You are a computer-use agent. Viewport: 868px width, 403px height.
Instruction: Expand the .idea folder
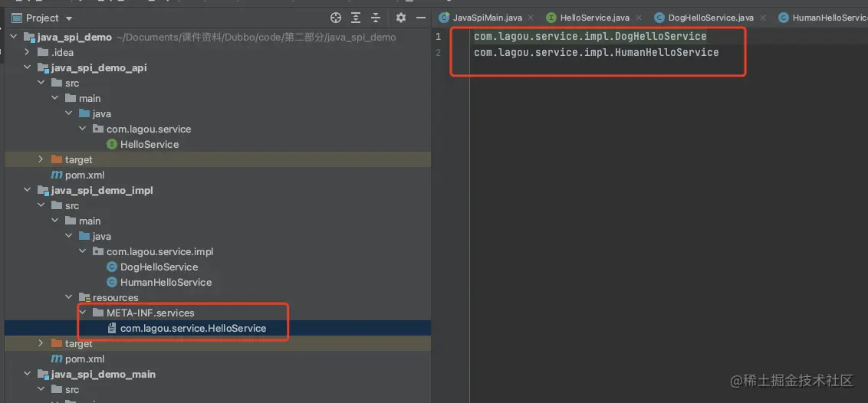[x=27, y=53]
